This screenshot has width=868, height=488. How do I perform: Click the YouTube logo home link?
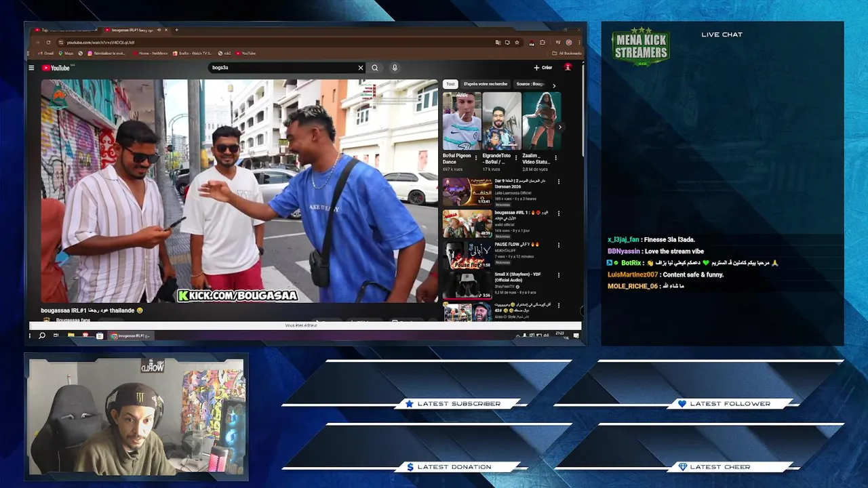point(56,68)
